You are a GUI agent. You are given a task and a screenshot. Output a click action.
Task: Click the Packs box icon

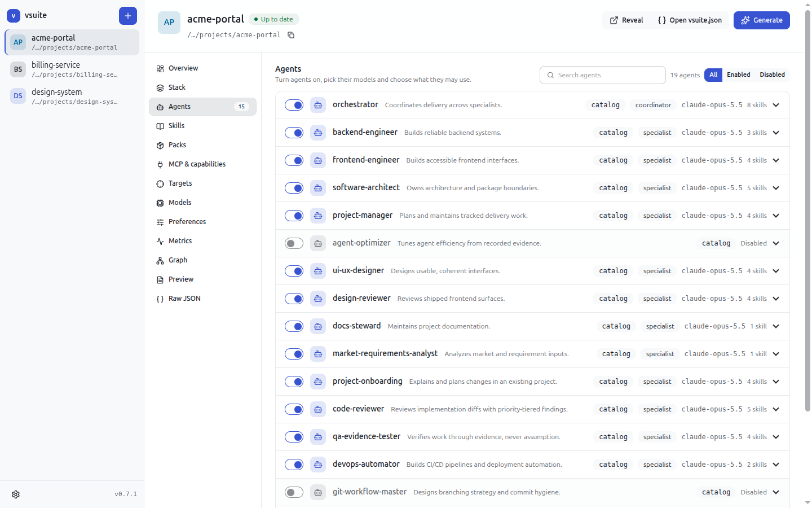160,145
